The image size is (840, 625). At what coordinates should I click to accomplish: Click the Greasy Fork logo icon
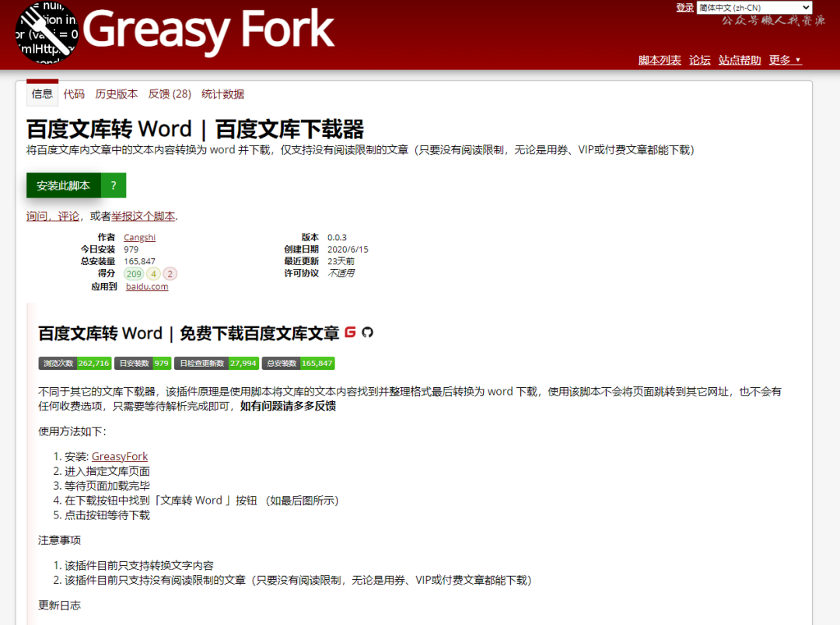[x=47, y=32]
